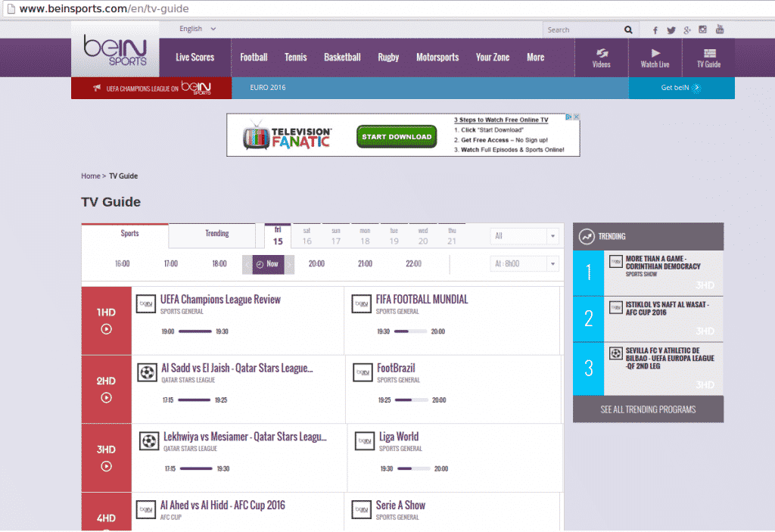
Task: Click the beIN Sports logo
Action: [x=115, y=50]
